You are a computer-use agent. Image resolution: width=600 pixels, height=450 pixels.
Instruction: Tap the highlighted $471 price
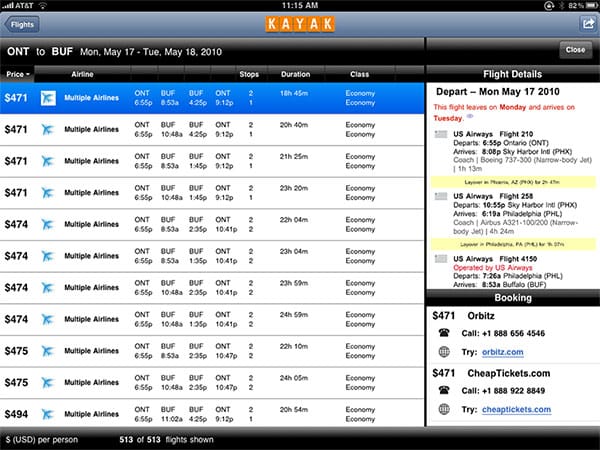pyautogui.click(x=16, y=98)
